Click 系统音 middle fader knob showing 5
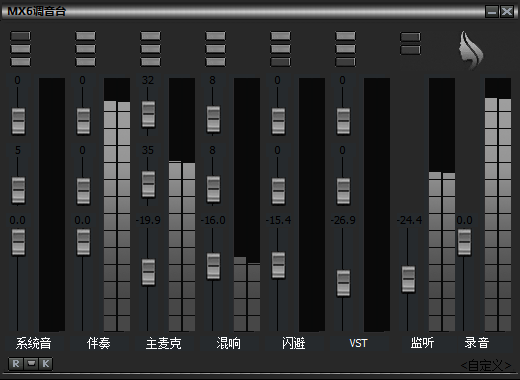Screen dimensions: 520x380 [x=18, y=191]
